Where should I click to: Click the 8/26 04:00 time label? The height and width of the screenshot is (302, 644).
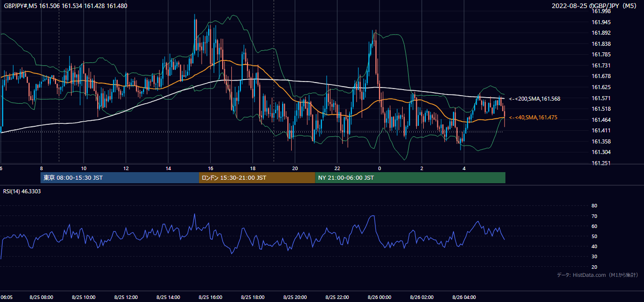point(465,297)
